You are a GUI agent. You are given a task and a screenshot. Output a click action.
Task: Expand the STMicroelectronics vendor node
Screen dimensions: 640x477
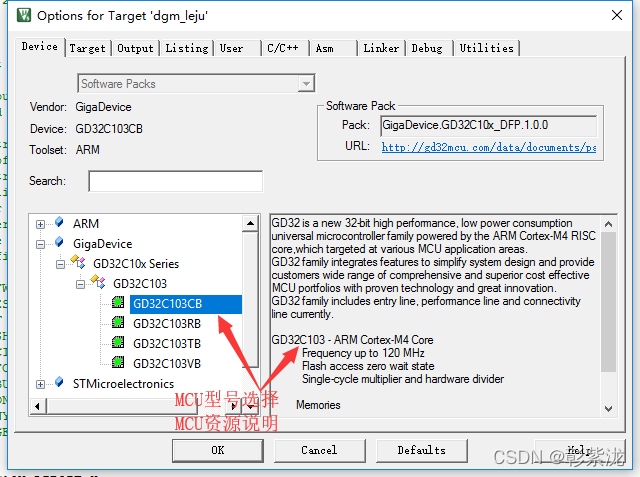(40, 384)
